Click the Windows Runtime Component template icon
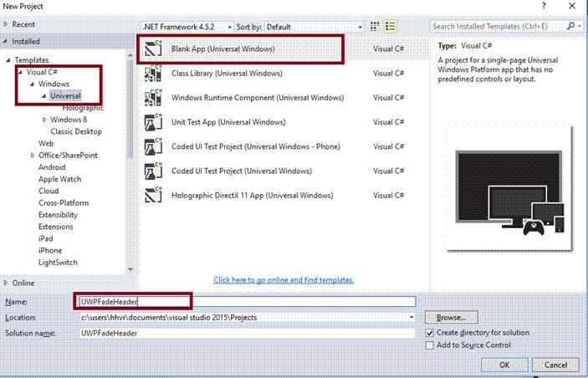The width and height of the screenshot is (588, 378). [153, 98]
